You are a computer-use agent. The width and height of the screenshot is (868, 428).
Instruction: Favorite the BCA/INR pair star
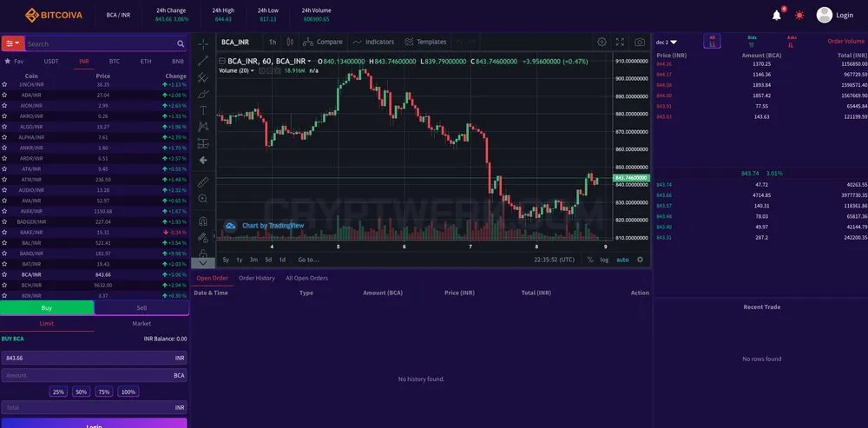click(4, 274)
